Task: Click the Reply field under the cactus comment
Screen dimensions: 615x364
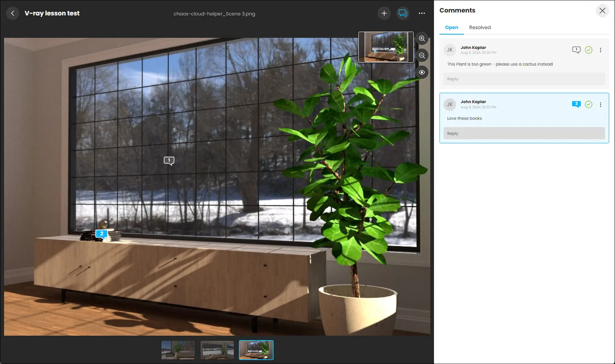Action: (524, 79)
